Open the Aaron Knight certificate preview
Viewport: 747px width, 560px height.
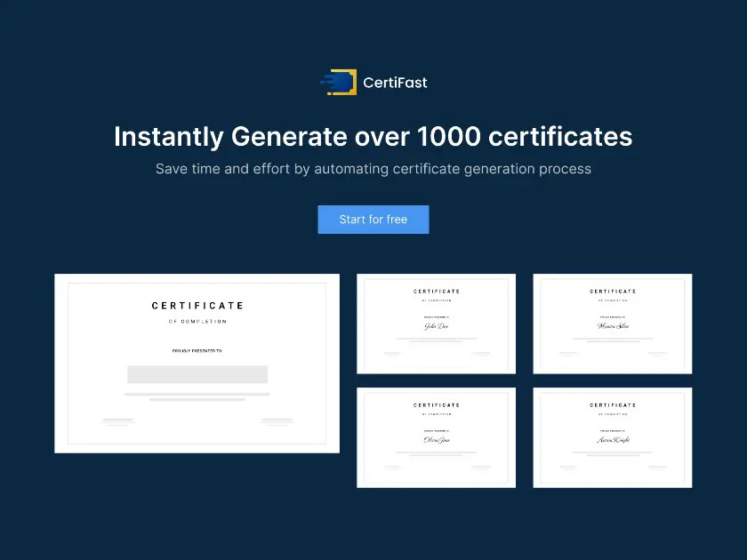pos(612,437)
